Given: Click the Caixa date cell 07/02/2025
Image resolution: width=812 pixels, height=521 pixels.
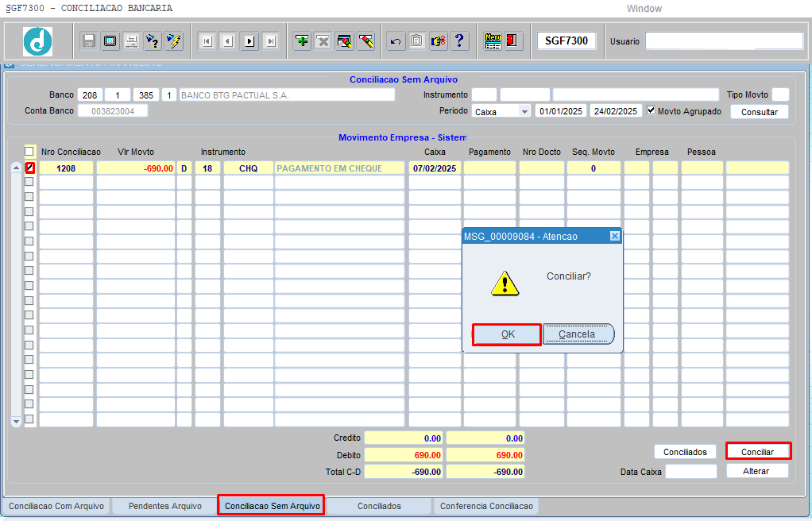Looking at the screenshot, I should coord(435,168).
